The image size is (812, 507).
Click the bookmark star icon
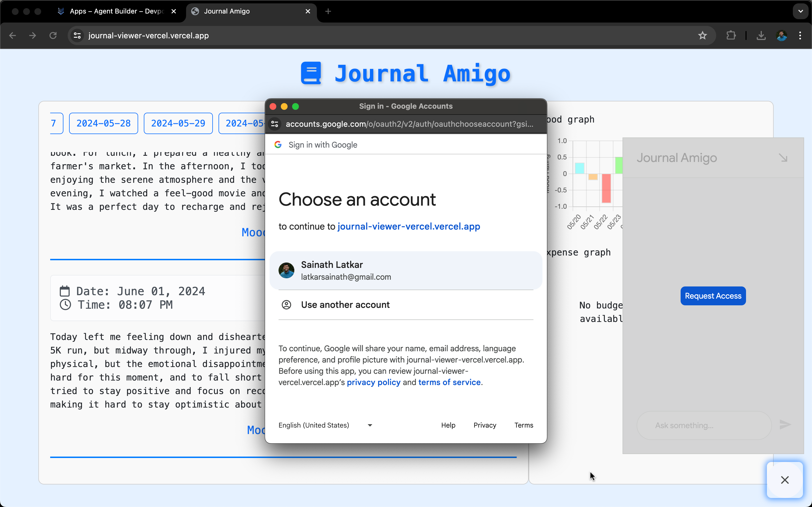(702, 35)
